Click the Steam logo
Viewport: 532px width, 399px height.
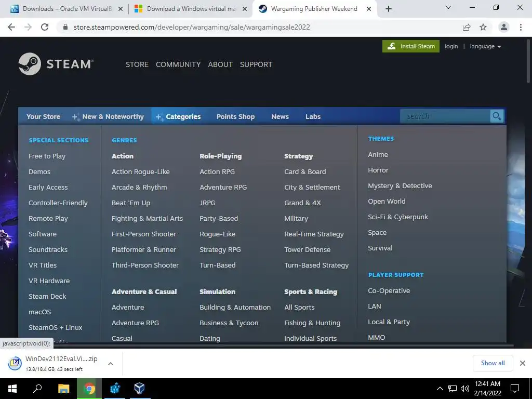click(56, 64)
